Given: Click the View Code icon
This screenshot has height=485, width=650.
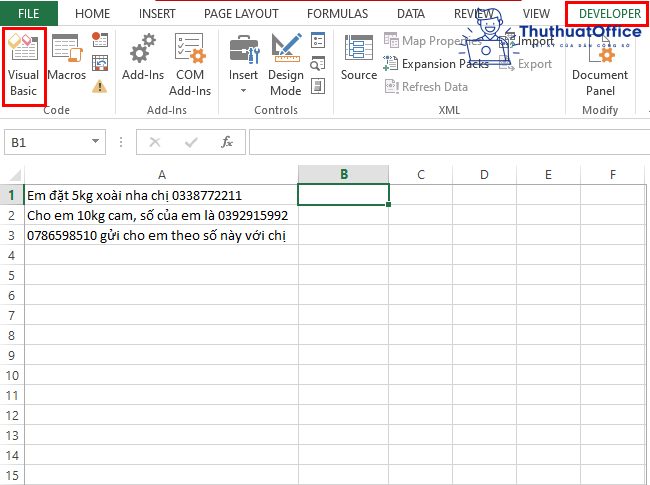Looking at the screenshot, I should click(318, 63).
